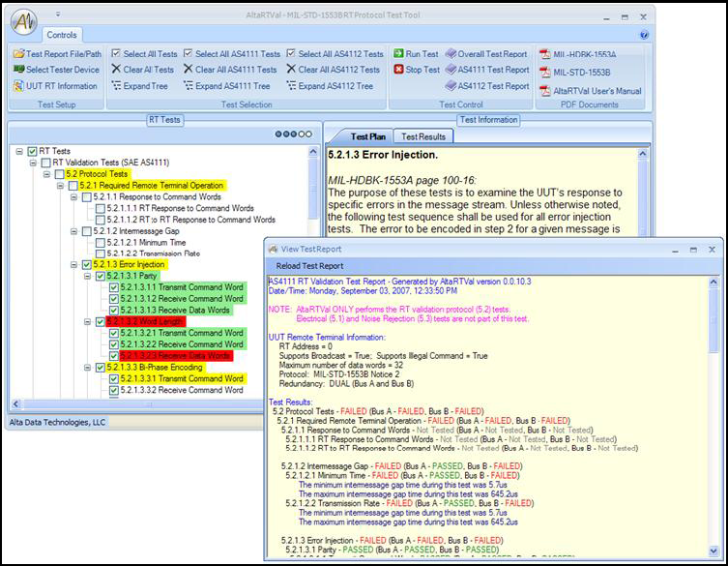The height and width of the screenshot is (566, 728).
Task: Click the blue help icon in the ribbon
Action: (x=644, y=35)
